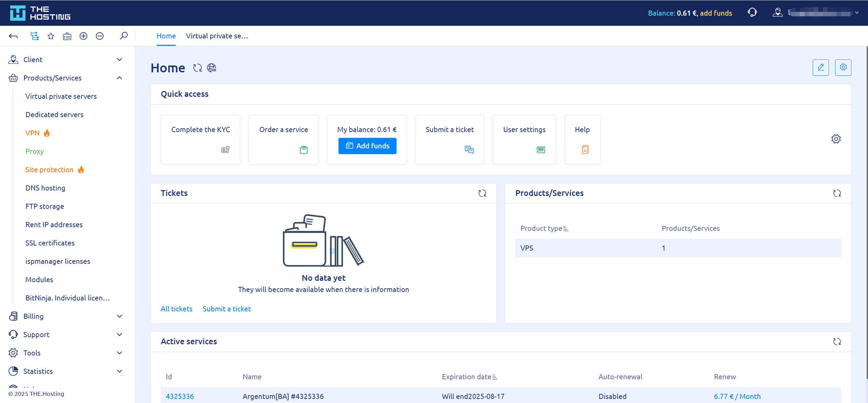Open the support headset icon in the header
This screenshot has width=868, height=403.
(752, 13)
